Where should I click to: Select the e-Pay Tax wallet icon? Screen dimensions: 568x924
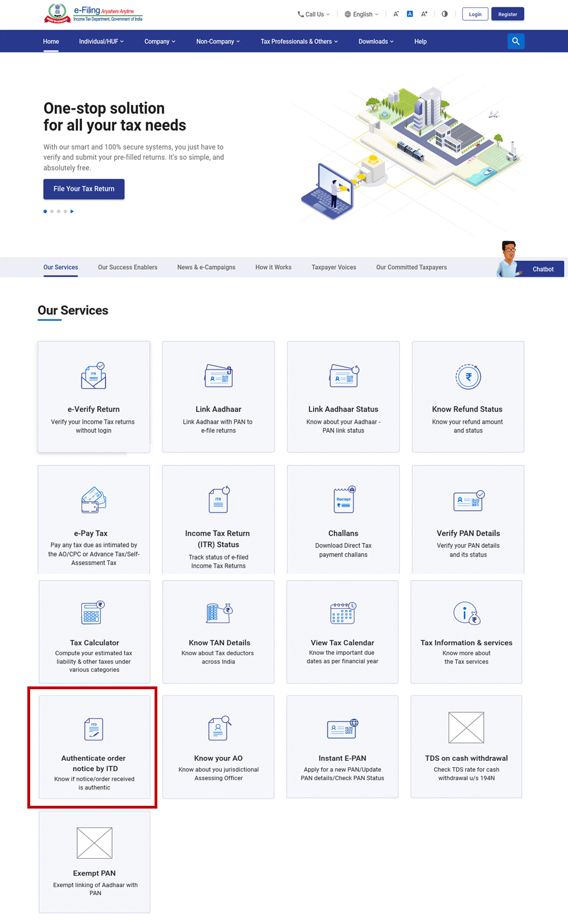(94, 500)
